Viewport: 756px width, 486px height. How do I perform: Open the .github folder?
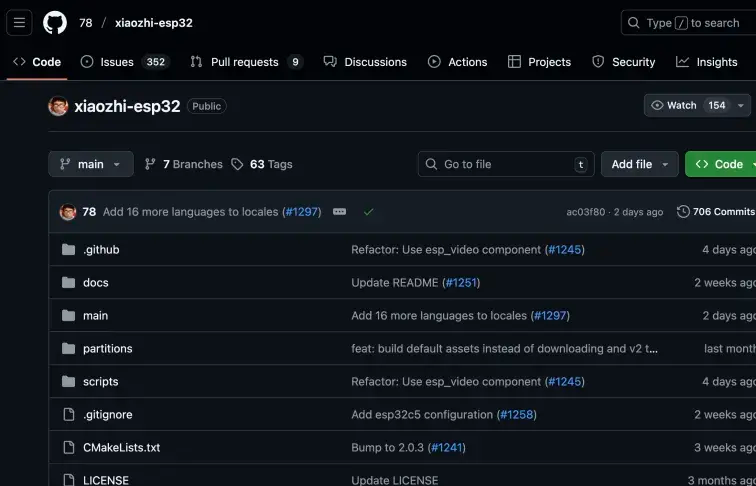pyautogui.click(x=101, y=249)
